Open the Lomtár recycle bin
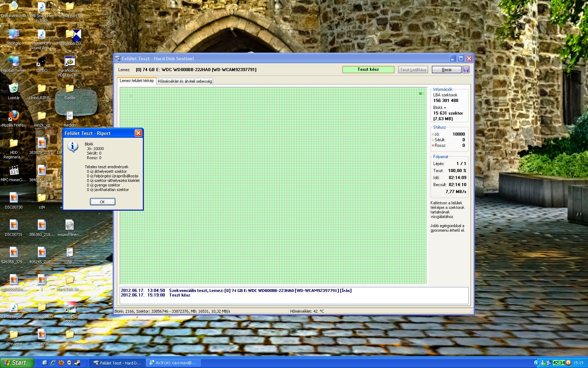588x368 pixels. (x=14, y=92)
